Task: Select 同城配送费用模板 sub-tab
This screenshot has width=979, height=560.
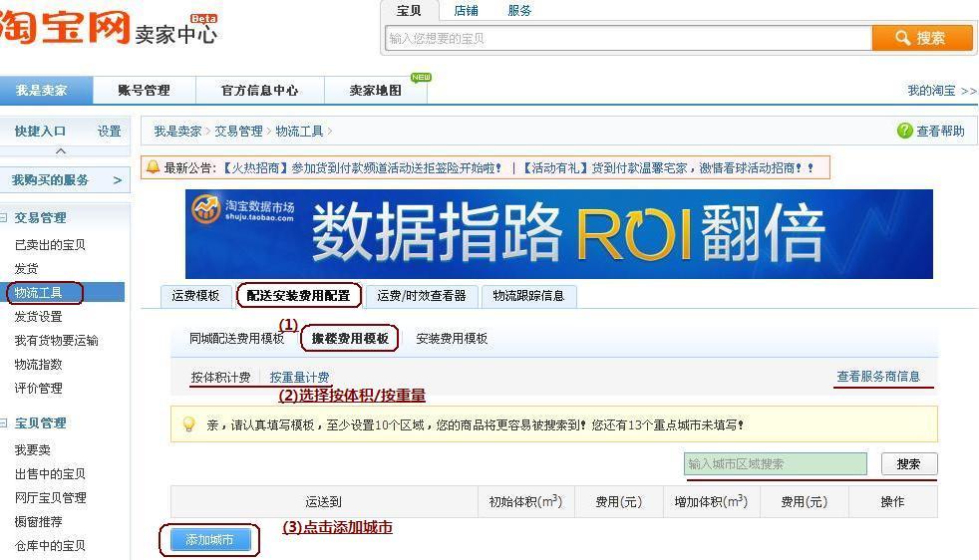Action: pyautogui.click(x=236, y=339)
